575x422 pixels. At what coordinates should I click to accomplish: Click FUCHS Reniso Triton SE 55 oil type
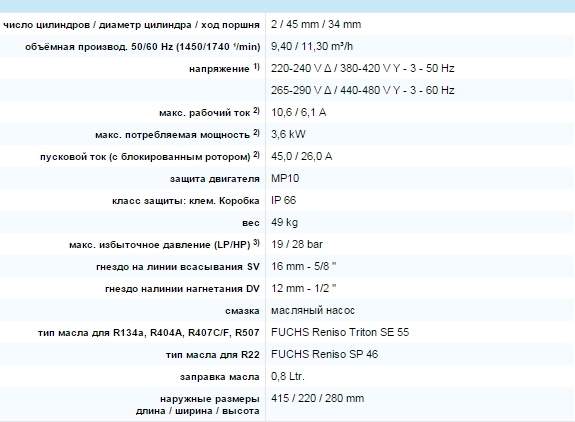(x=340, y=333)
